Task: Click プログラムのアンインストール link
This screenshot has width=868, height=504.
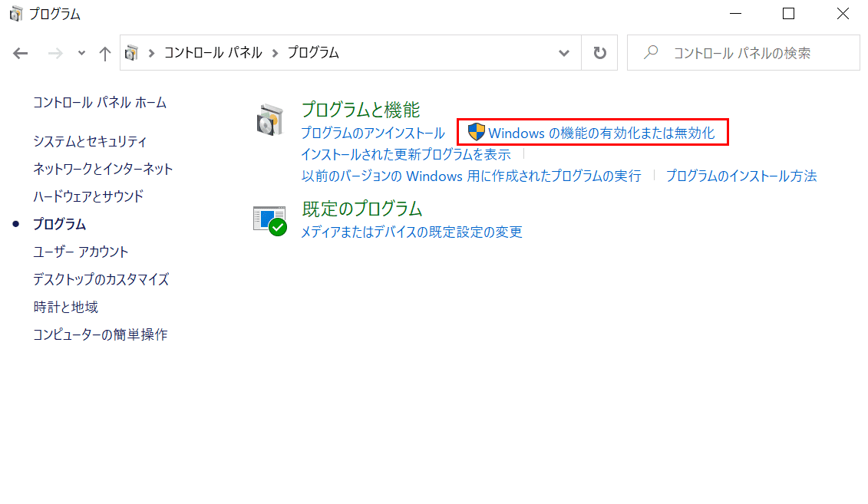Action: click(372, 133)
